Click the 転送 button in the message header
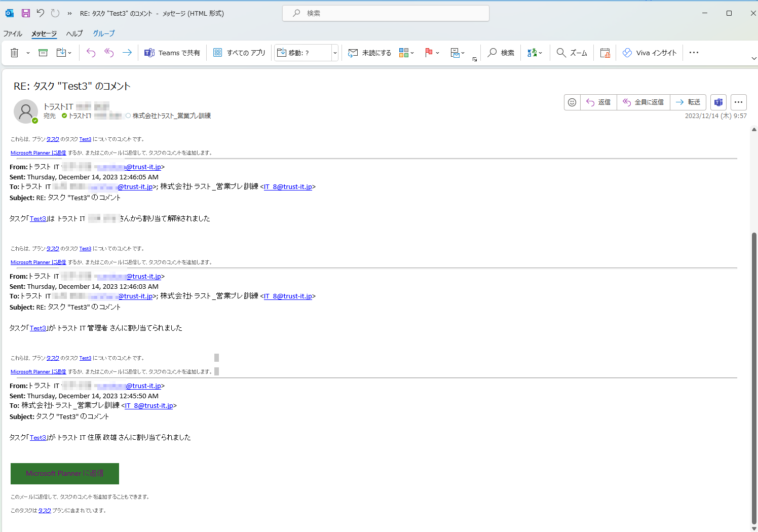The image size is (758, 532). coord(688,102)
